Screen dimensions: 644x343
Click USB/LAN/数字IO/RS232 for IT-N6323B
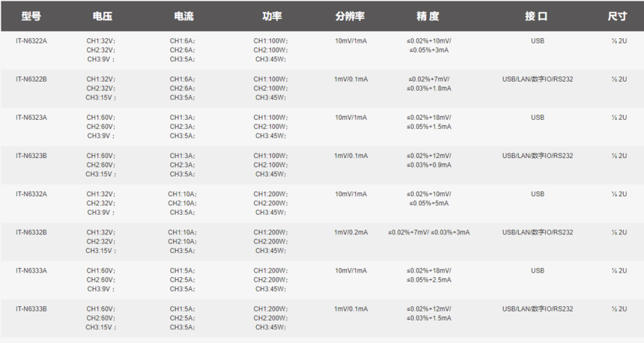click(537, 156)
